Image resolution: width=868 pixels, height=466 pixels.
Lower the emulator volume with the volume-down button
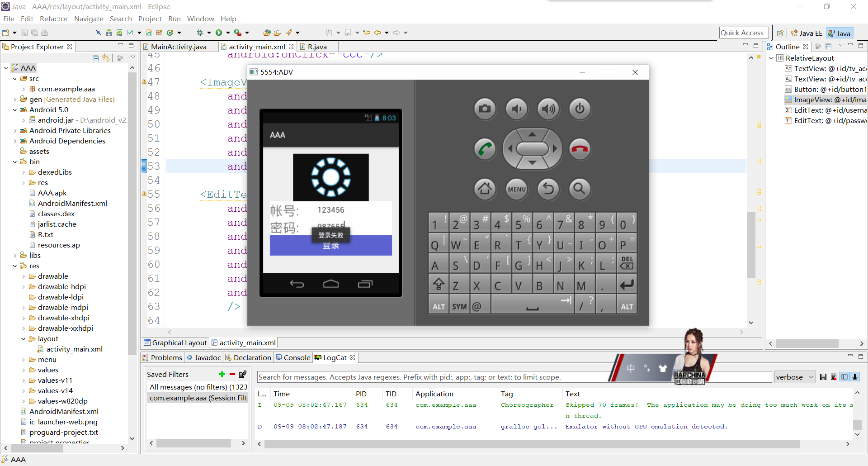pos(516,109)
